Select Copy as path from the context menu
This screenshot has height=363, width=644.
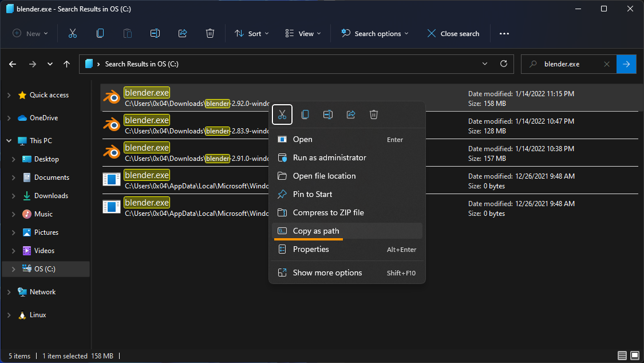(x=316, y=231)
